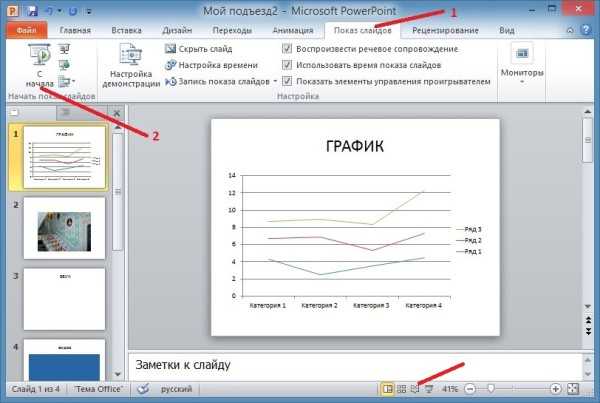Select slide 2 thumbnail with photo
Viewport: 600px width, 403px height.
(x=64, y=228)
